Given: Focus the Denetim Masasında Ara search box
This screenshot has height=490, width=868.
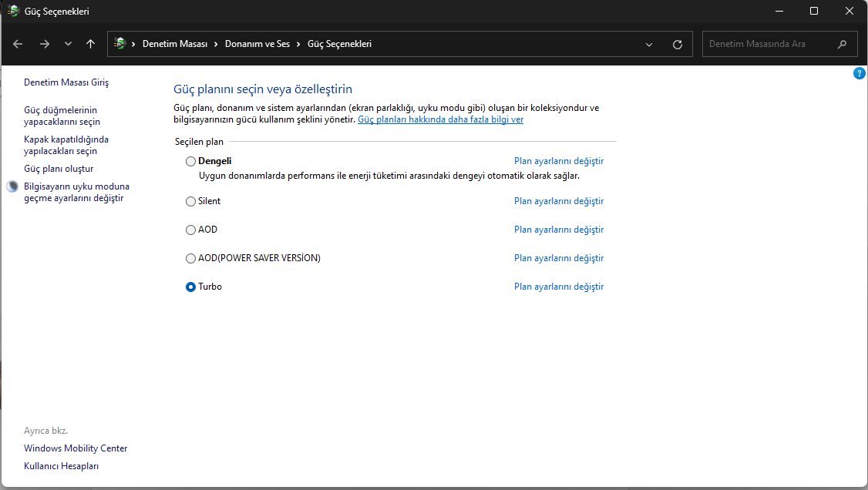Looking at the screenshot, I should (767, 44).
